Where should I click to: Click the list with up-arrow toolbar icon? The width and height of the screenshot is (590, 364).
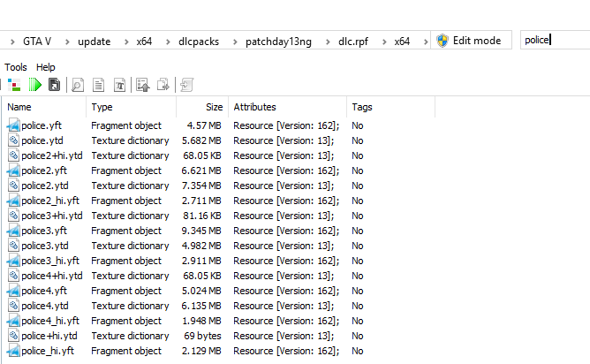click(x=143, y=85)
